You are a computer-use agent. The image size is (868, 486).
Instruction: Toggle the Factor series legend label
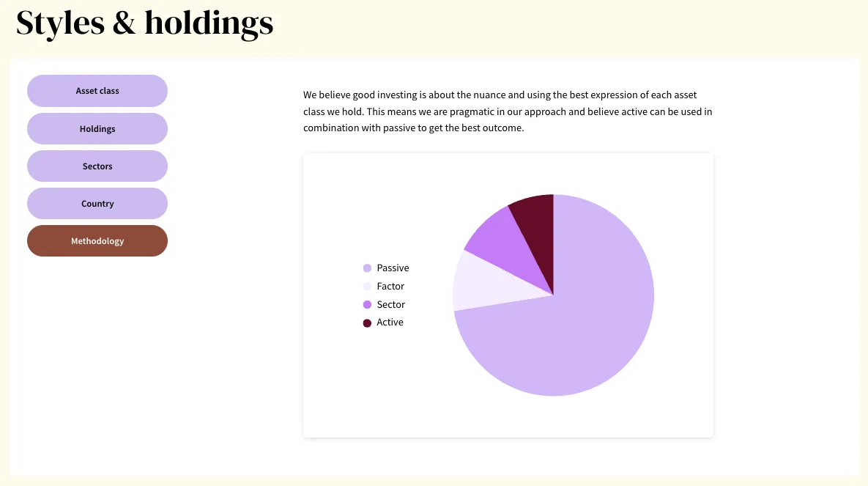390,287
